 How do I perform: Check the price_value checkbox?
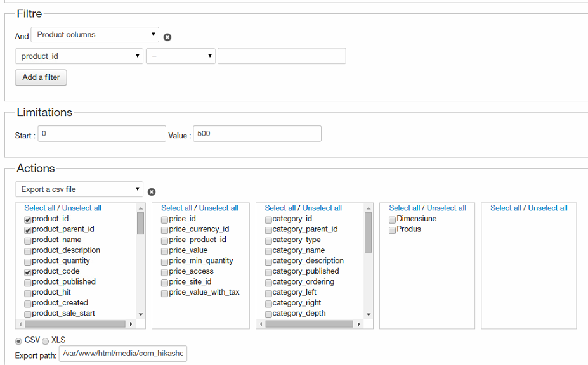(x=165, y=251)
